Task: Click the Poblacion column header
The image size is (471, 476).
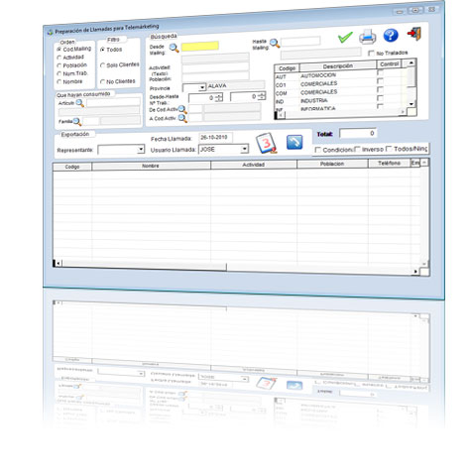Action: coord(332,164)
